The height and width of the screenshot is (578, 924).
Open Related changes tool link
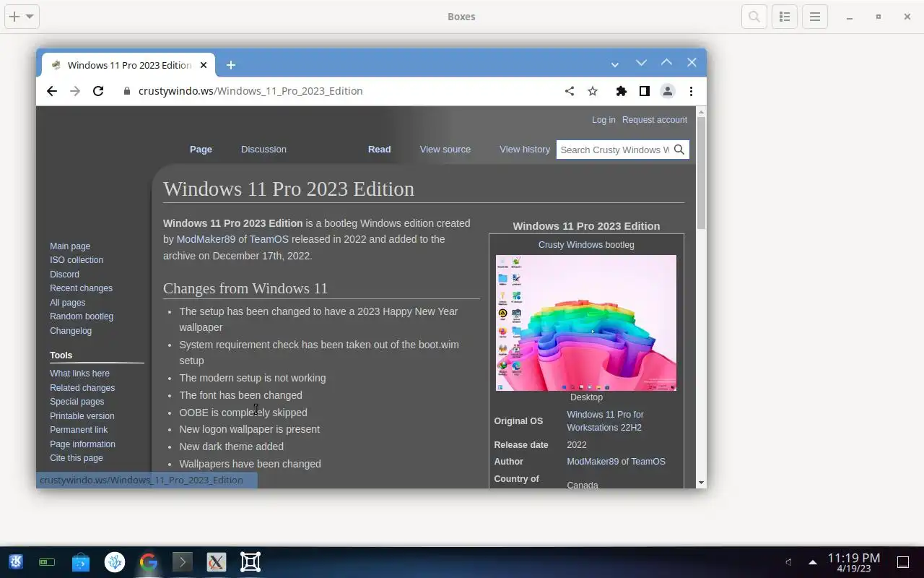pyautogui.click(x=82, y=388)
